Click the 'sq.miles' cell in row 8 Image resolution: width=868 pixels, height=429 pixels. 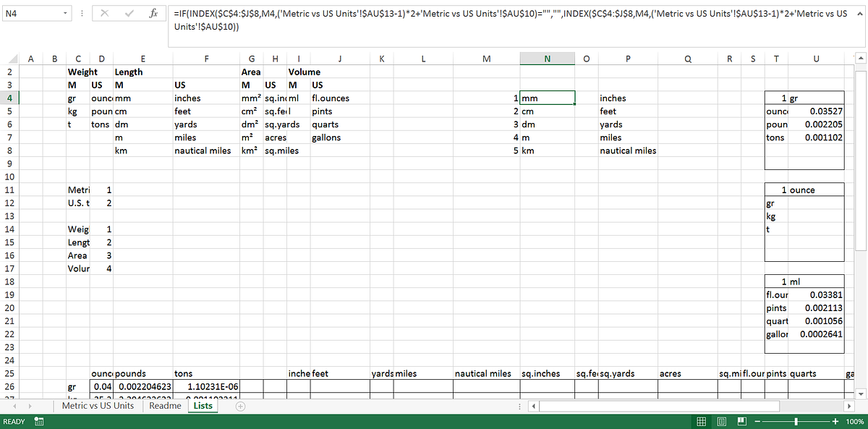(282, 150)
